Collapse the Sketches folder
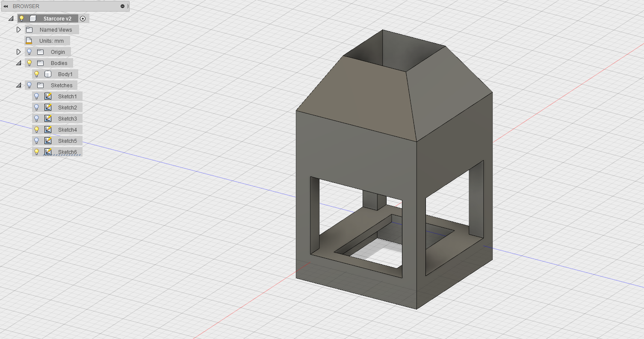 [x=18, y=85]
